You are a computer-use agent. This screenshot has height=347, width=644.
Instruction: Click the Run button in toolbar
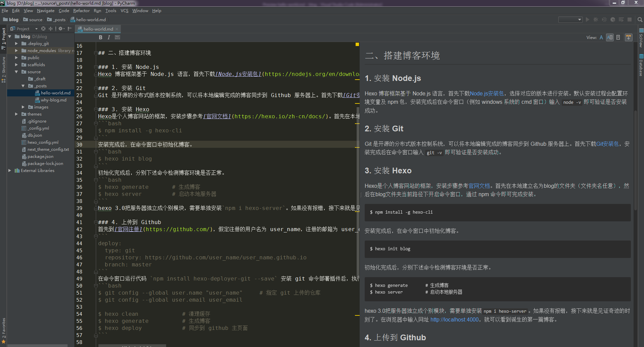pyautogui.click(x=588, y=19)
